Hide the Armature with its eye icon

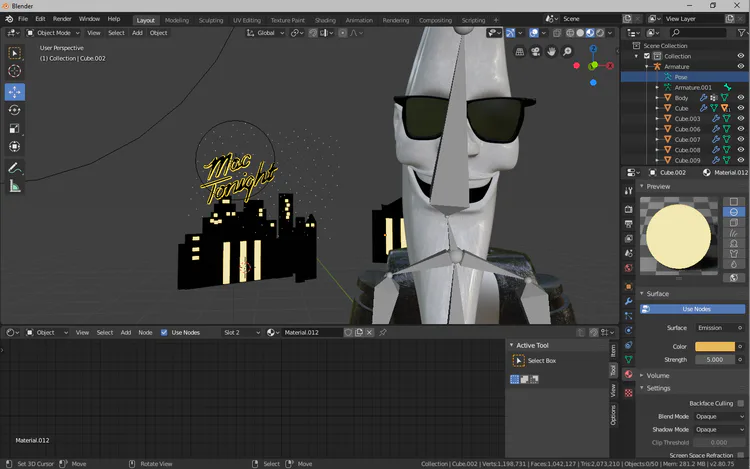pos(740,66)
